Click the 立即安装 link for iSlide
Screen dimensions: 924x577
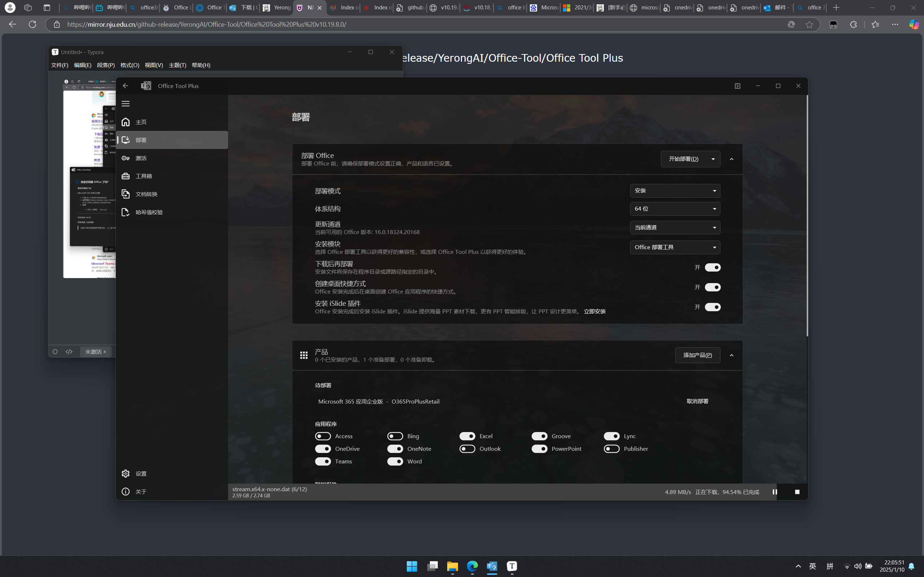tap(594, 311)
